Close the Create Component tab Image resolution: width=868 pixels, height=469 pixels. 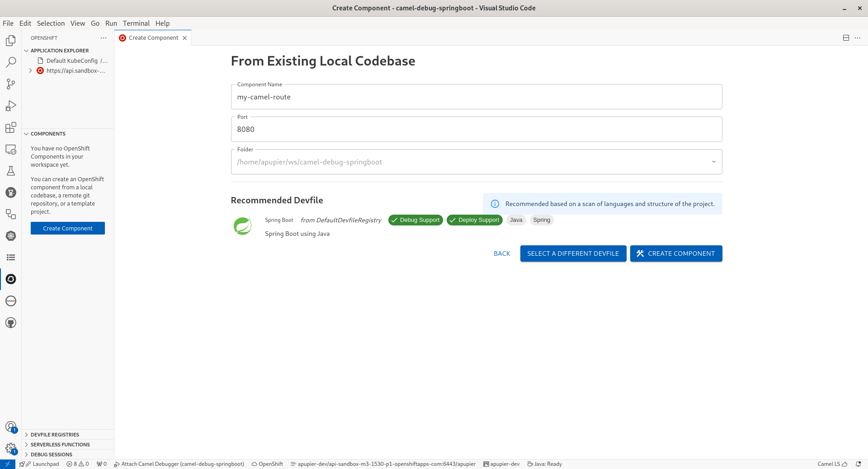pyautogui.click(x=185, y=38)
